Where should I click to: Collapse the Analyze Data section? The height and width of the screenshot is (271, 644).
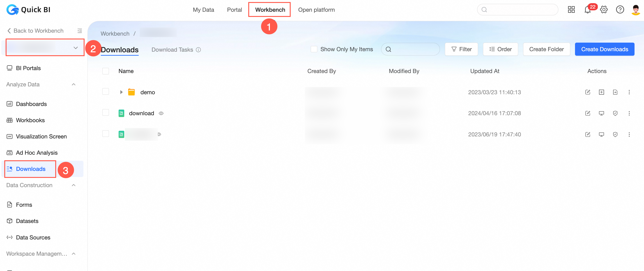(x=74, y=85)
